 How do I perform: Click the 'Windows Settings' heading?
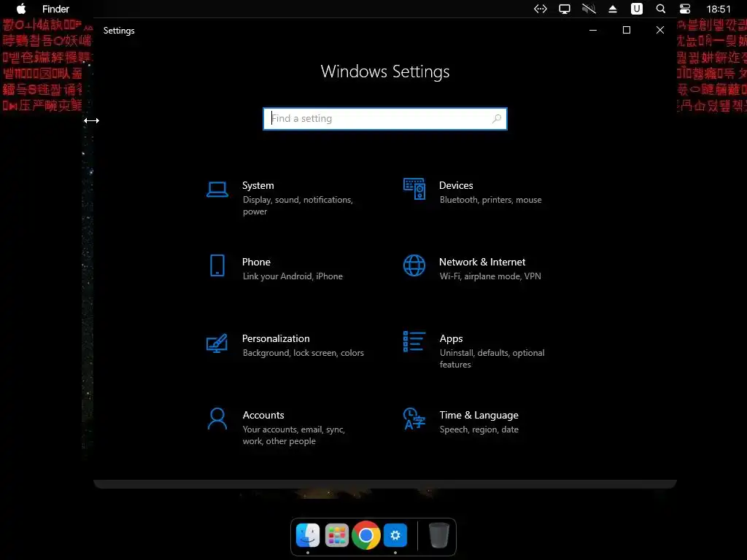click(x=385, y=71)
